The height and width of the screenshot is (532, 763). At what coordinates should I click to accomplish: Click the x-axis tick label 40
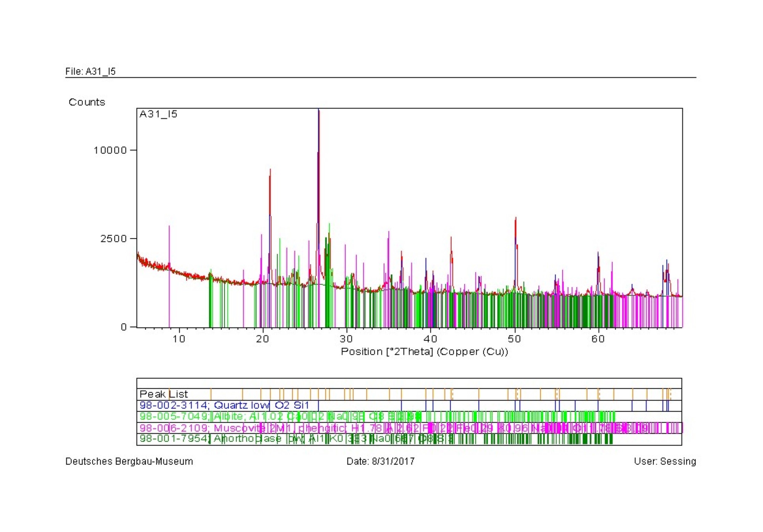430,339
